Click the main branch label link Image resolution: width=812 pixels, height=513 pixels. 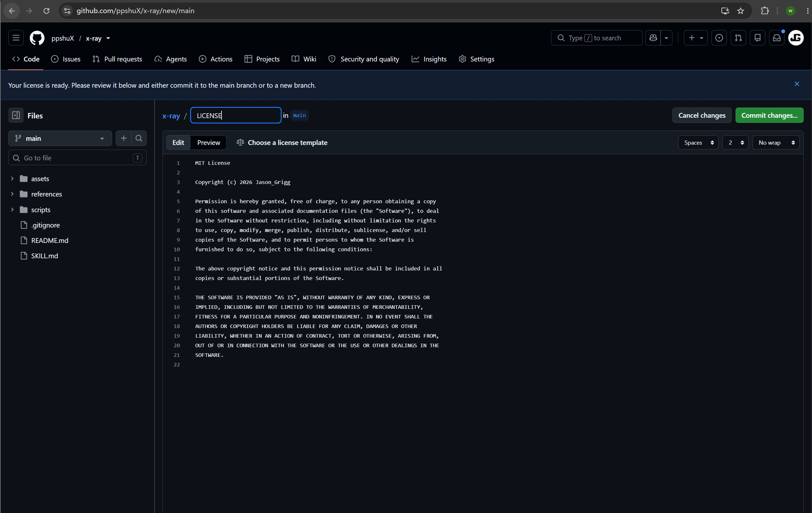300,115
